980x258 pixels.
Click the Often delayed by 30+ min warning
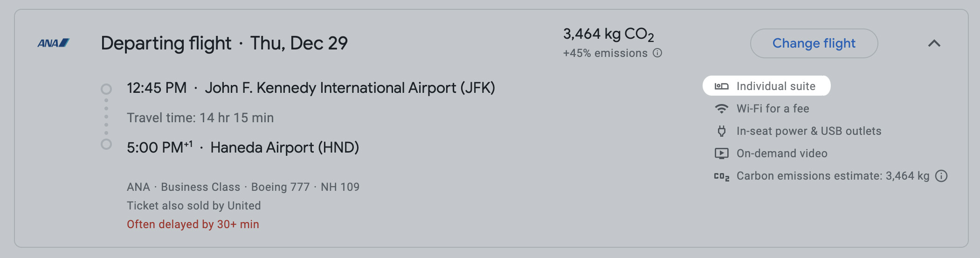pyautogui.click(x=193, y=224)
